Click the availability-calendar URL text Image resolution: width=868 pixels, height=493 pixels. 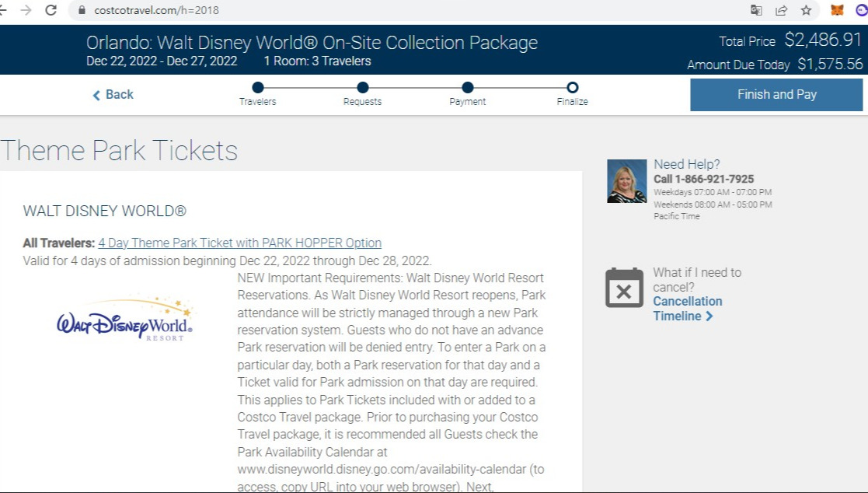382,469
